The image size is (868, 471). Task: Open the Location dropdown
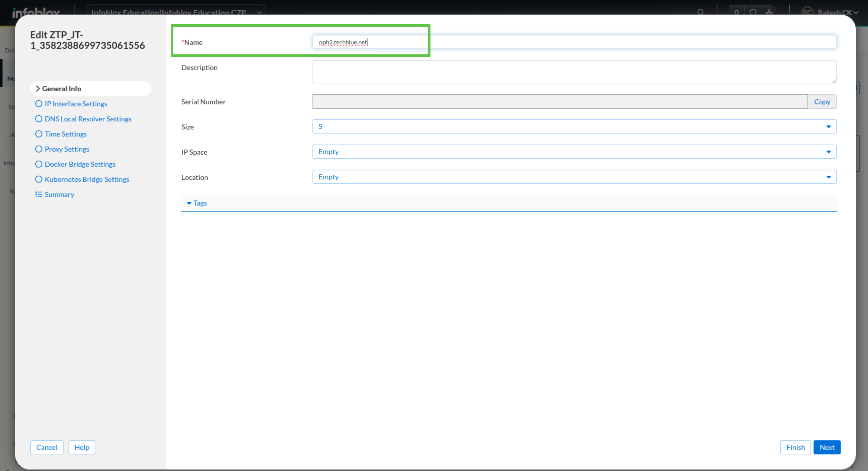point(574,177)
